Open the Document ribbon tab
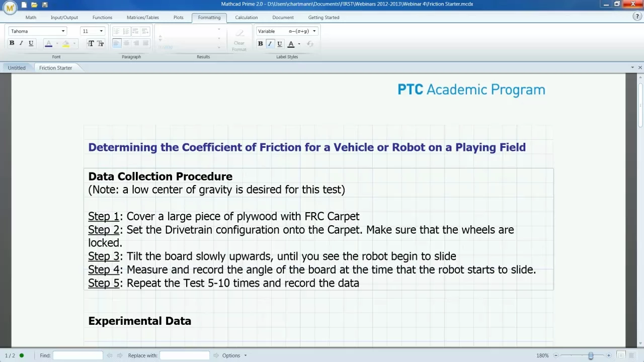The height and width of the screenshot is (362, 644). [x=283, y=18]
